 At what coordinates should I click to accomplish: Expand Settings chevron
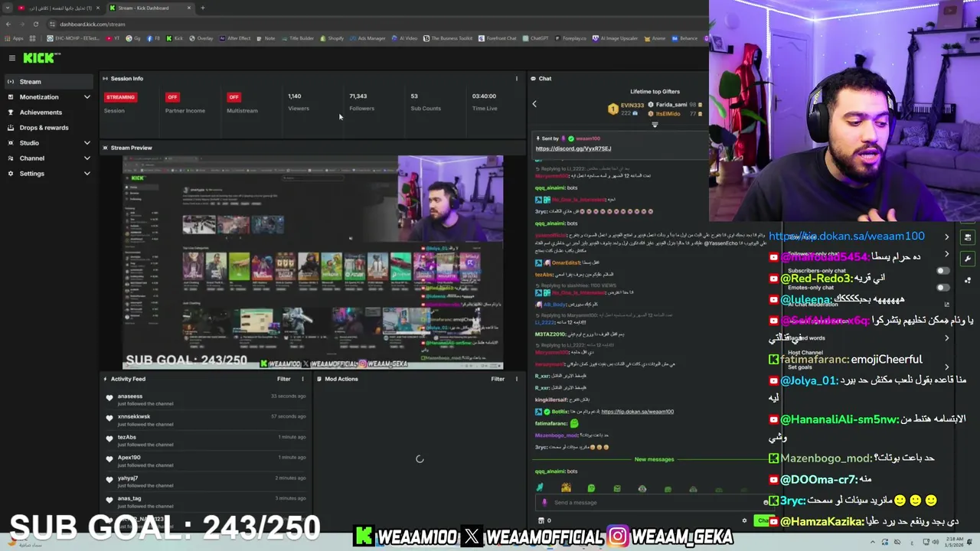(x=87, y=174)
